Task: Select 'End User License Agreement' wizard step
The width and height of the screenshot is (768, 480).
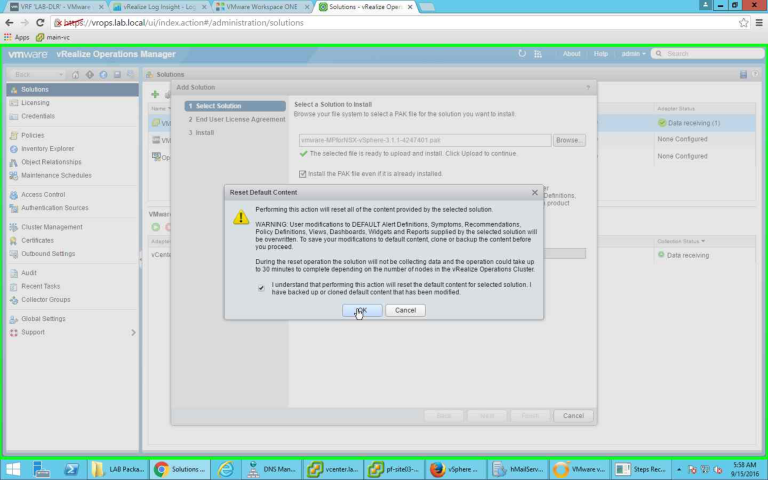Action: pyautogui.click(x=235, y=119)
